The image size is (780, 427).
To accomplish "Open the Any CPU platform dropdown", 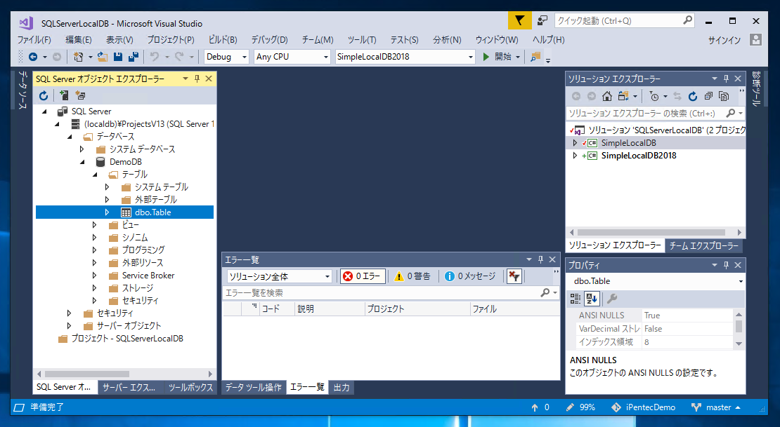I will tap(326, 57).
